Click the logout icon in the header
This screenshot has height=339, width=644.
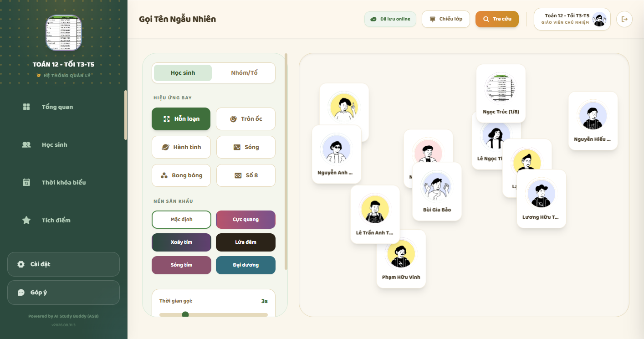[624, 19]
